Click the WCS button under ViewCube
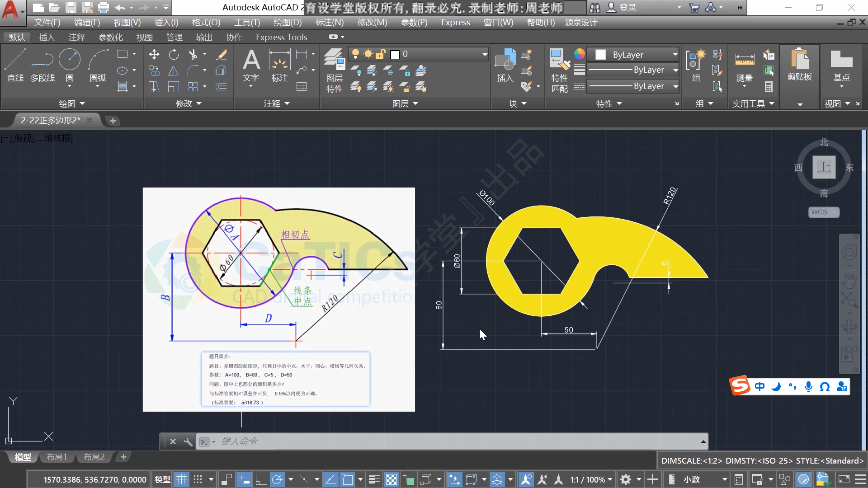This screenshot has height=488, width=868. 823,212
